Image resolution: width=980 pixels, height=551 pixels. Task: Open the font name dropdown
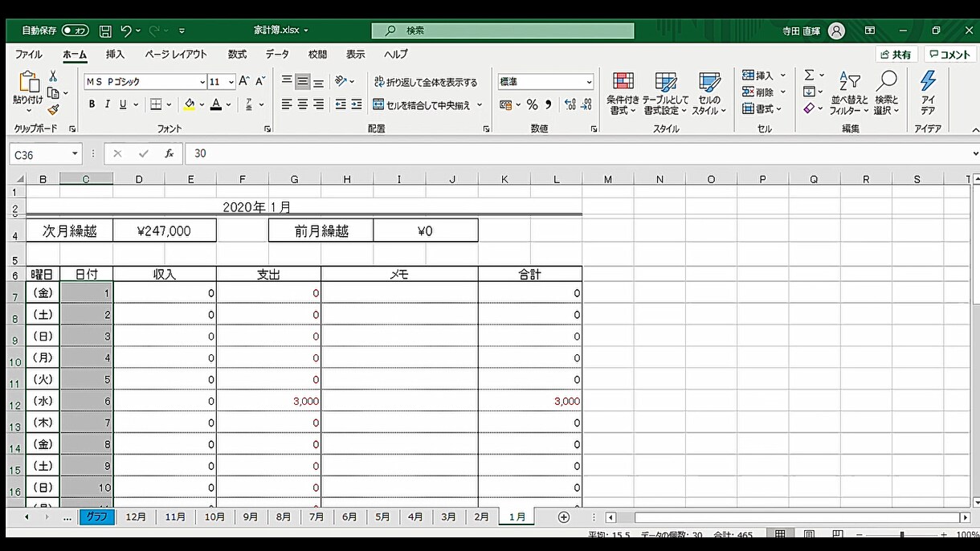coord(202,82)
